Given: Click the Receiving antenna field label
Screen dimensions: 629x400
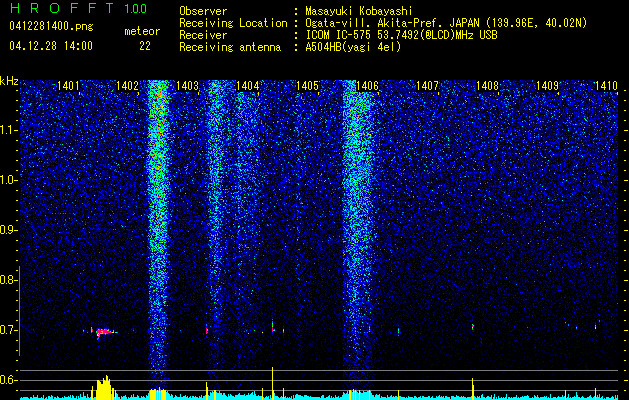Looking at the screenshot, I should [x=230, y=47].
